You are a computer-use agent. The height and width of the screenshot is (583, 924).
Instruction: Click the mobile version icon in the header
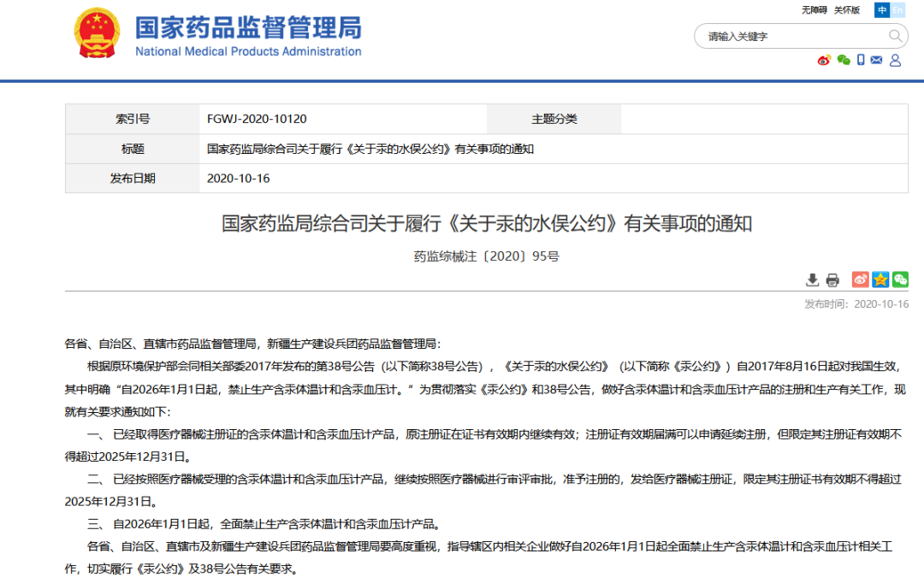pos(860,61)
